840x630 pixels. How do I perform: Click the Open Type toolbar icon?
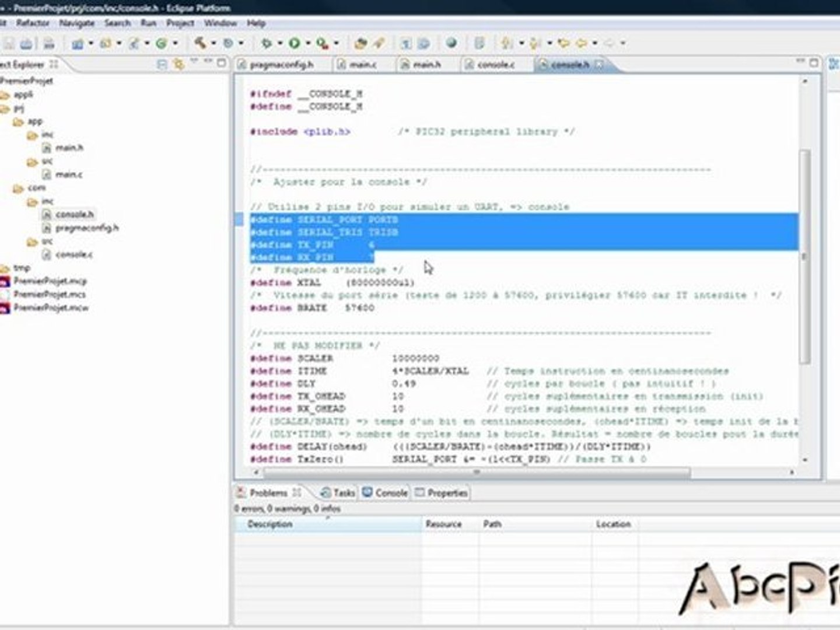(361, 43)
